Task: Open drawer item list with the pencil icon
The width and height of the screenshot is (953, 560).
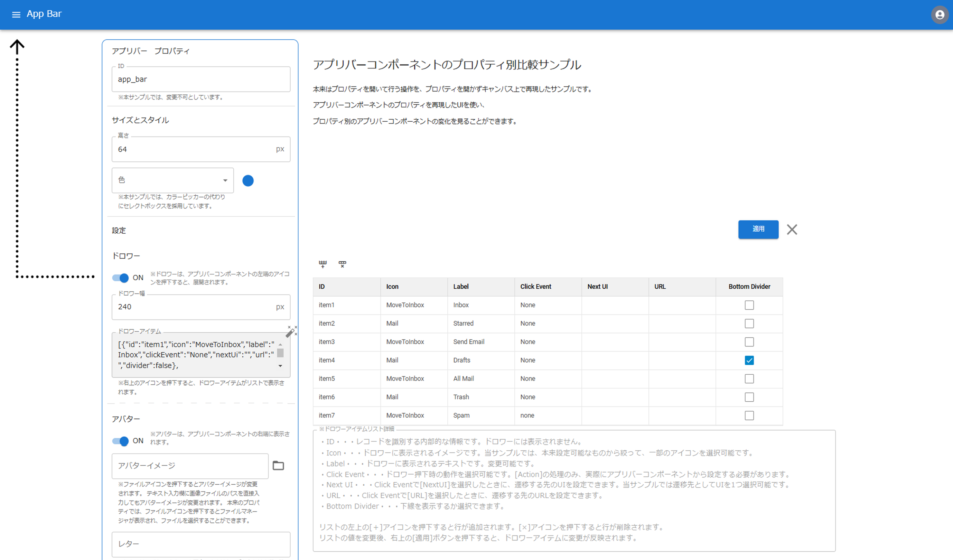Action: (291, 331)
